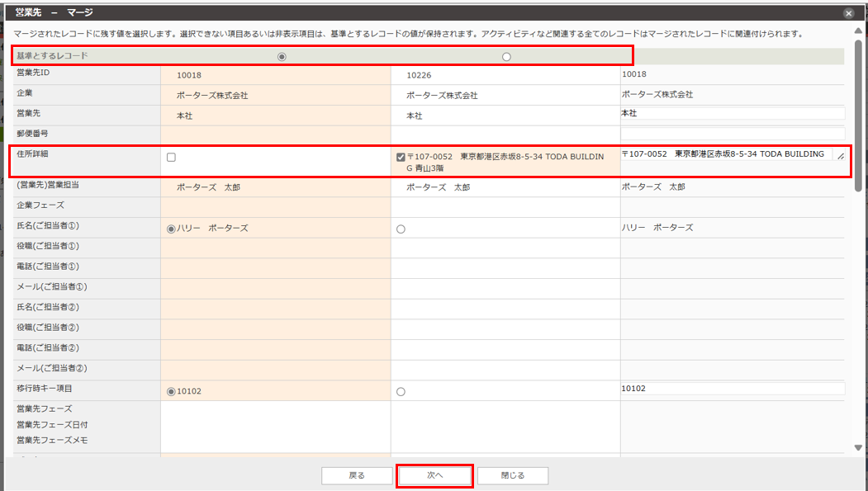Edit the merged address detail text area
The height and width of the screenshot is (491, 868).
(727, 154)
